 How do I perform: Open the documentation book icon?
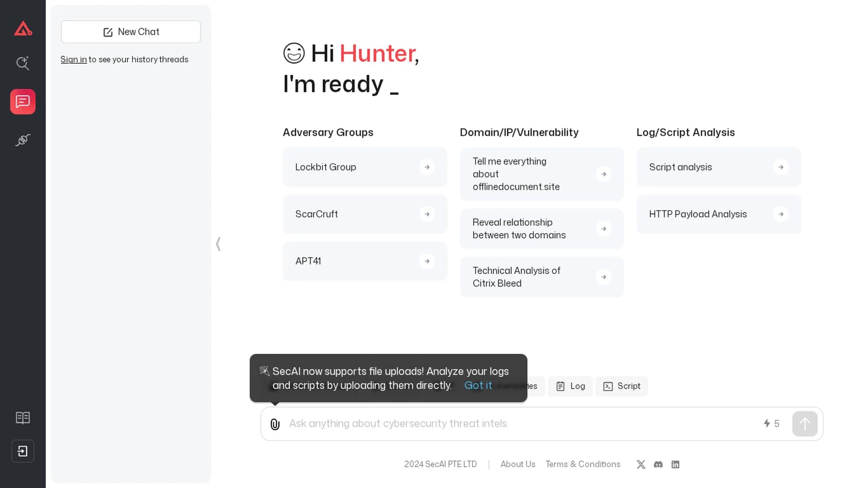tap(23, 418)
